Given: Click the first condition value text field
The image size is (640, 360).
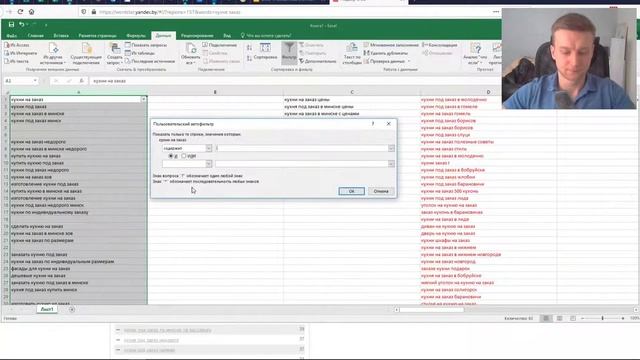Looking at the screenshot, I should (x=302, y=148).
